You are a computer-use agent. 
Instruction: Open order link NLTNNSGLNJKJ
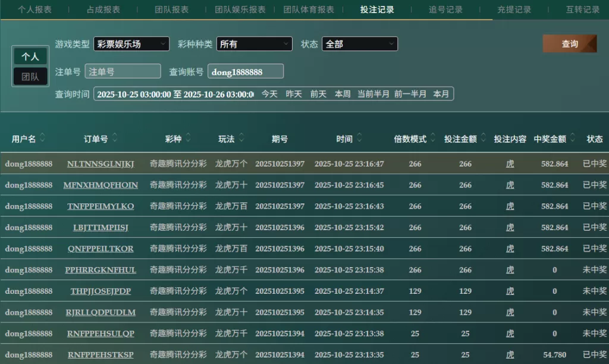(x=101, y=164)
